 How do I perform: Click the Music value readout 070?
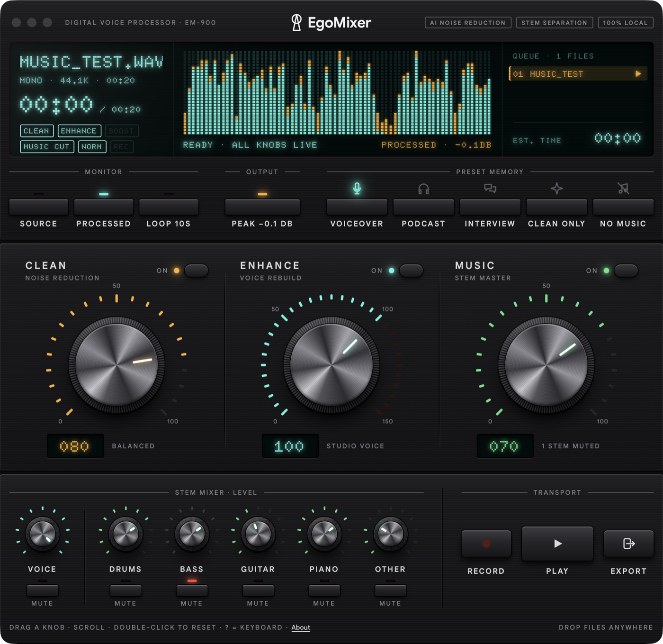[505, 446]
